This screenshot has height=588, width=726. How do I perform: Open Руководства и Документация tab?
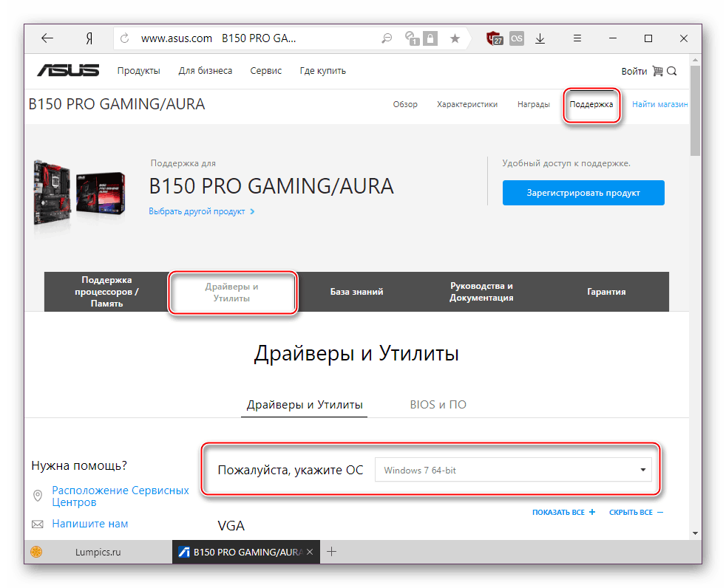coord(481,292)
